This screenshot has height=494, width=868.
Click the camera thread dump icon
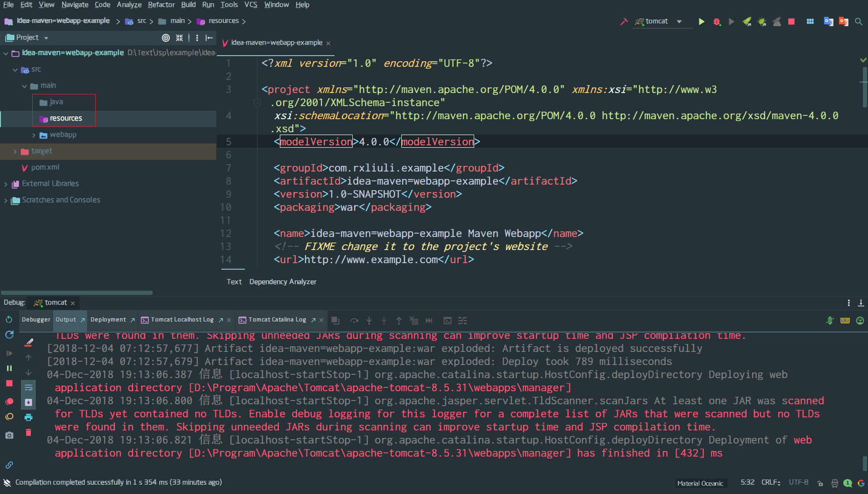click(x=9, y=435)
